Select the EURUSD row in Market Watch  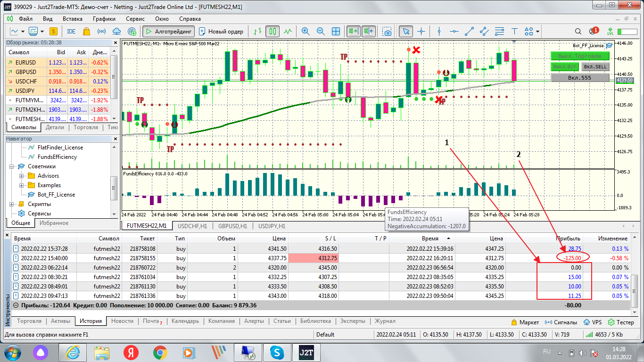point(58,62)
